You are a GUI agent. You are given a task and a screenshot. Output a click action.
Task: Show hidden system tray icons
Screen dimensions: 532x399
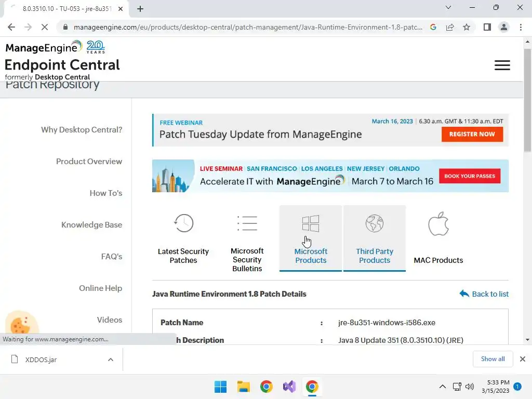pos(443,387)
